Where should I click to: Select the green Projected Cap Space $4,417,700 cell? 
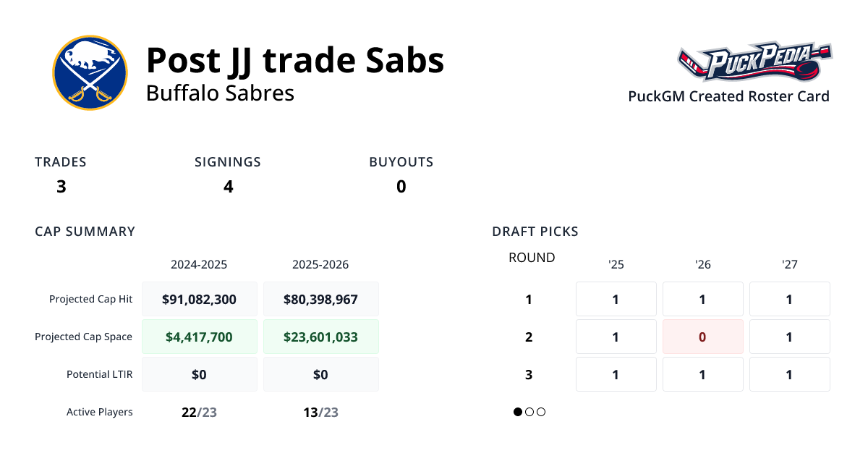click(200, 336)
